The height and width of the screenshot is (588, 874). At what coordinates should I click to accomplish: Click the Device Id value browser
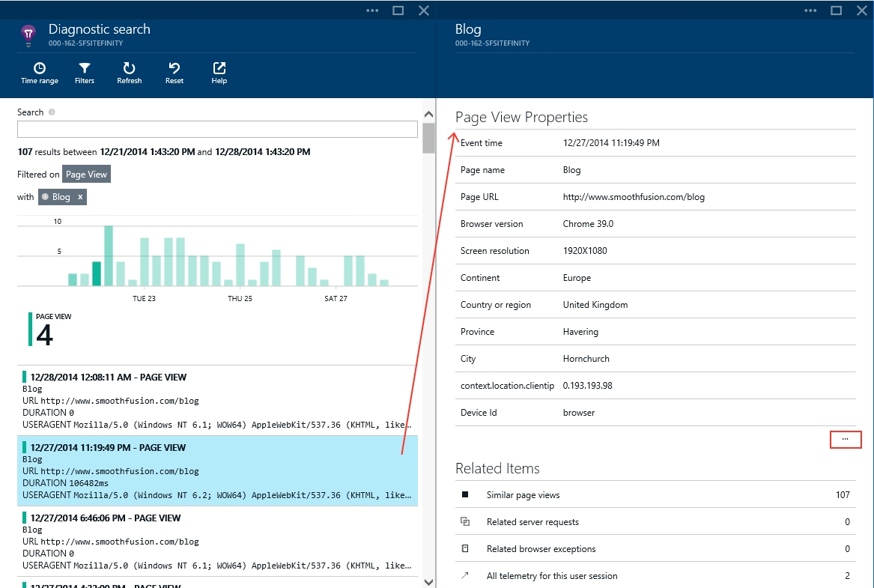579,413
